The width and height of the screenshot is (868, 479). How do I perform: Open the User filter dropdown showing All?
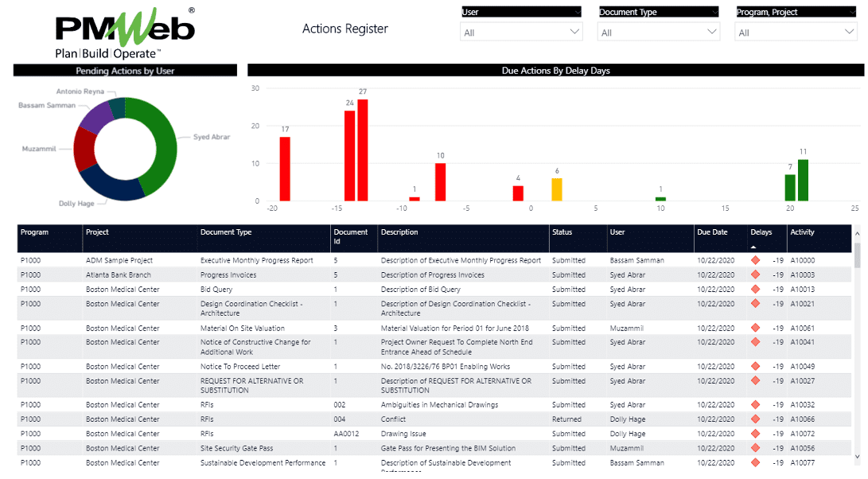(x=521, y=33)
